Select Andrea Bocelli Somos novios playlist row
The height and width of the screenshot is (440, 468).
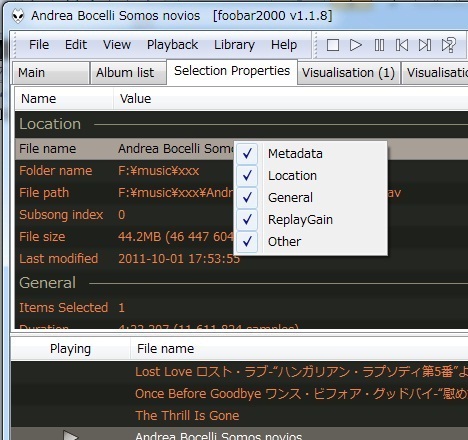point(239,434)
